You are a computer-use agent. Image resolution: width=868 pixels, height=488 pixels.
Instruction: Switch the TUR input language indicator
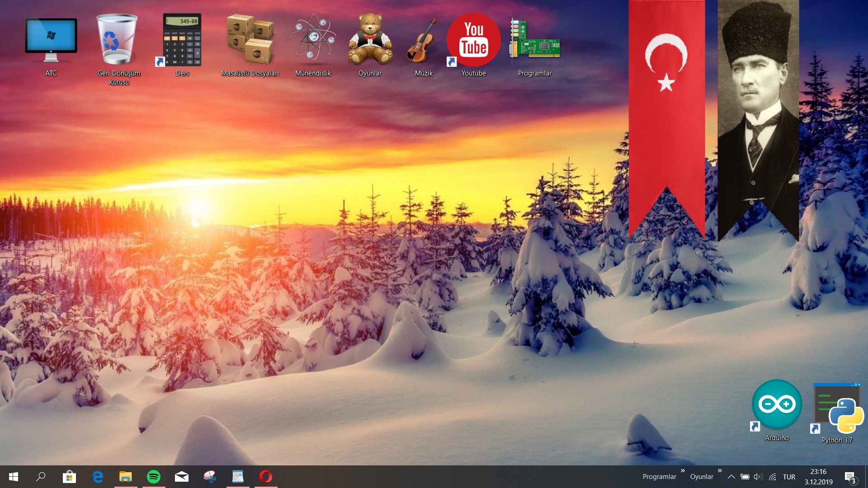[789, 477]
